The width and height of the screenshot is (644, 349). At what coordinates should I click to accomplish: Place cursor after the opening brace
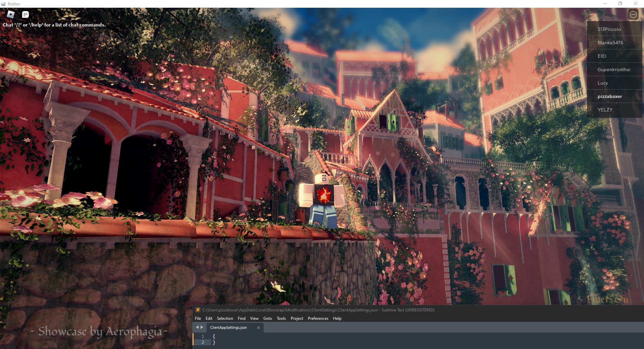[x=216, y=336]
